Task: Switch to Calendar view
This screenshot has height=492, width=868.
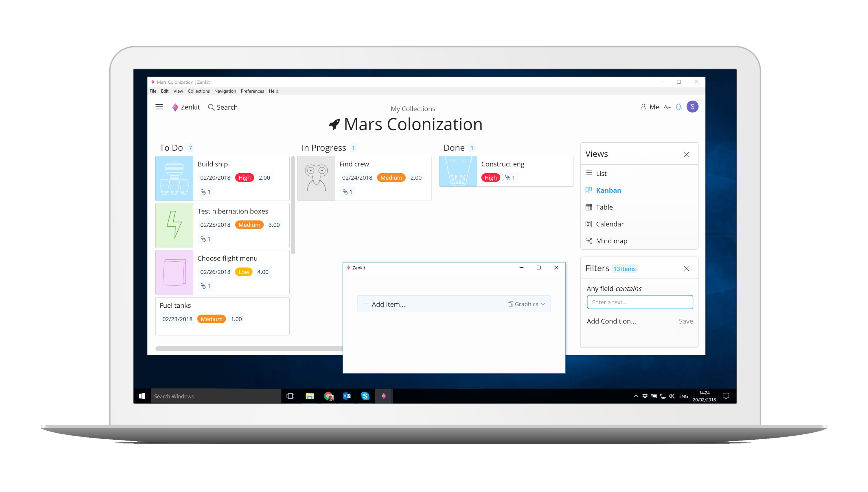Action: [x=609, y=224]
